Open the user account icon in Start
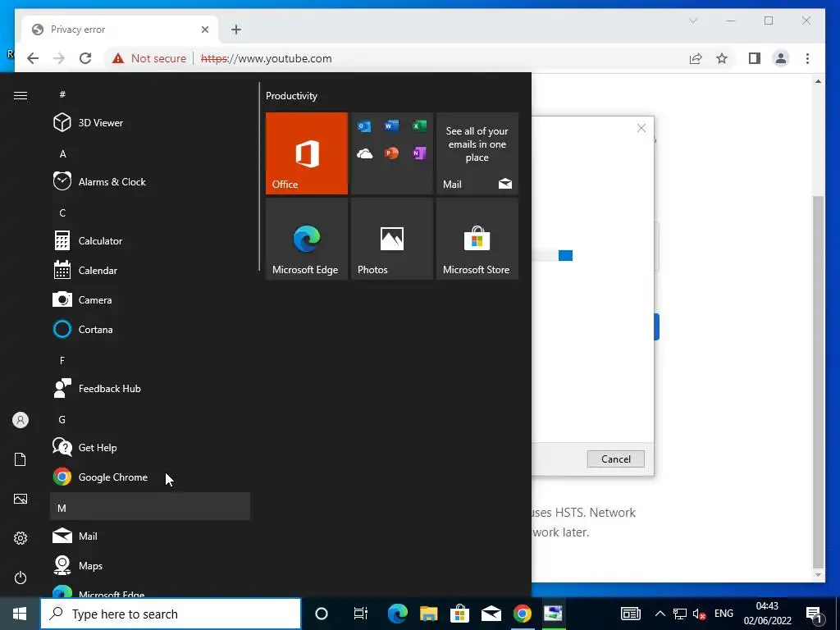 click(x=21, y=420)
